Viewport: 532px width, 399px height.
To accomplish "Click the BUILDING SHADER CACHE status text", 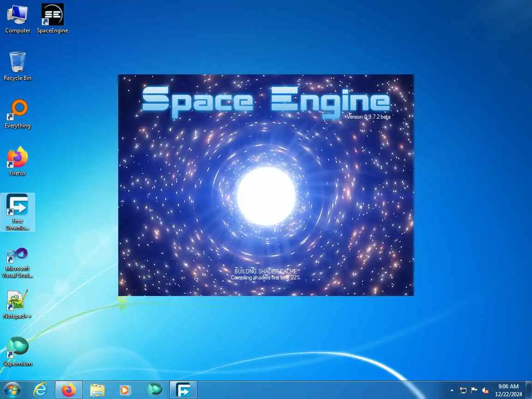I will (266, 272).
